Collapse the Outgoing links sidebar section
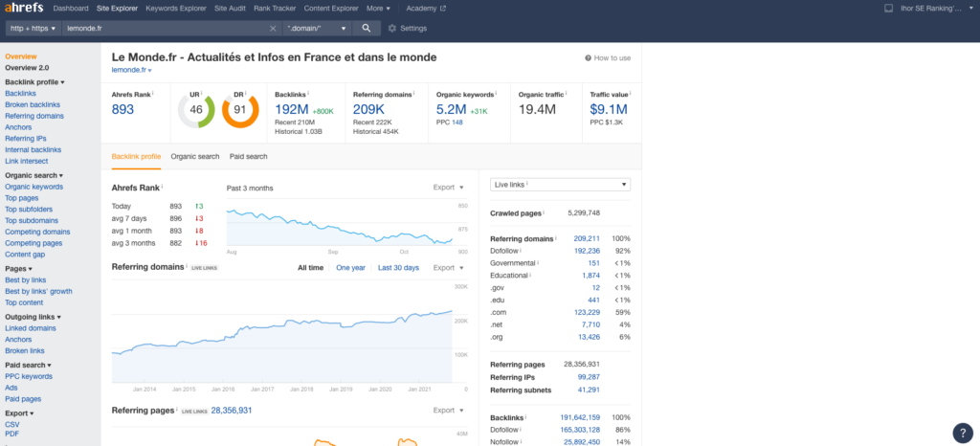 click(x=33, y=317)
